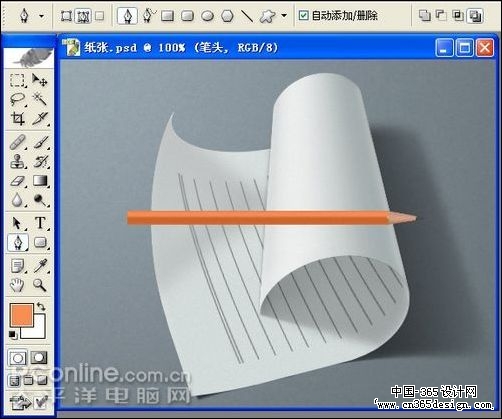Enable Shape Layers mode in options bar
Screen dimensions: 502x419
[66, 16]
